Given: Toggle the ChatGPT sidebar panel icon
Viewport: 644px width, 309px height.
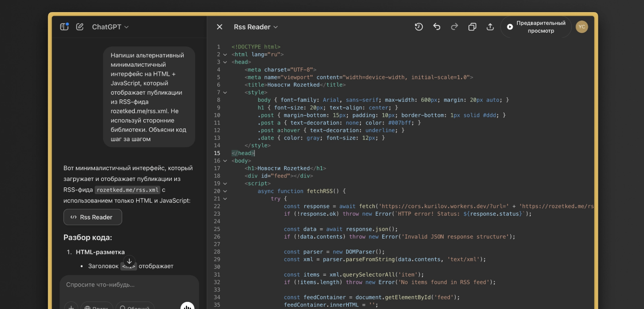Looking at the screenshot, I should click(64, 27).
